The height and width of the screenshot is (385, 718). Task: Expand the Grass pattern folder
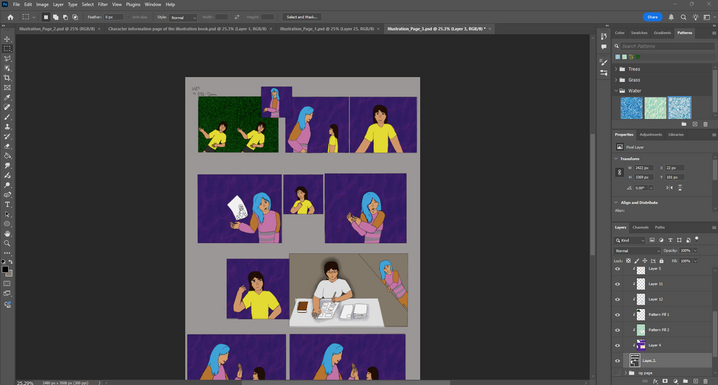point(616,80)
